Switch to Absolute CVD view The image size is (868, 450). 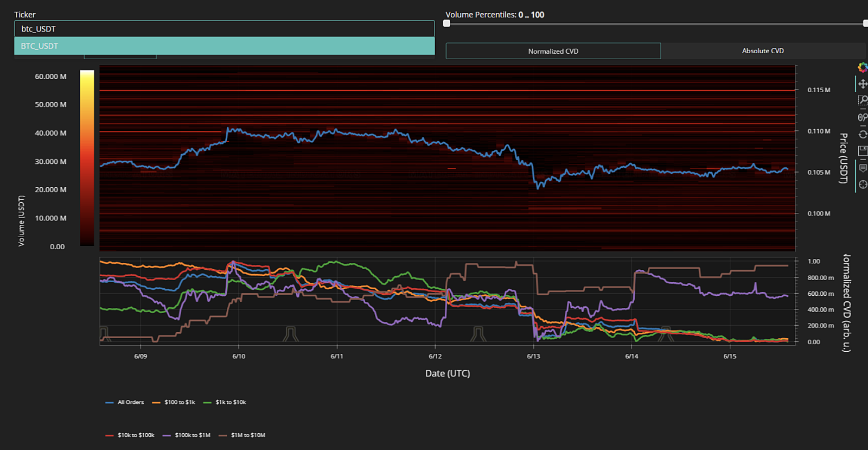pyautogui.click(x=763, y=51)
